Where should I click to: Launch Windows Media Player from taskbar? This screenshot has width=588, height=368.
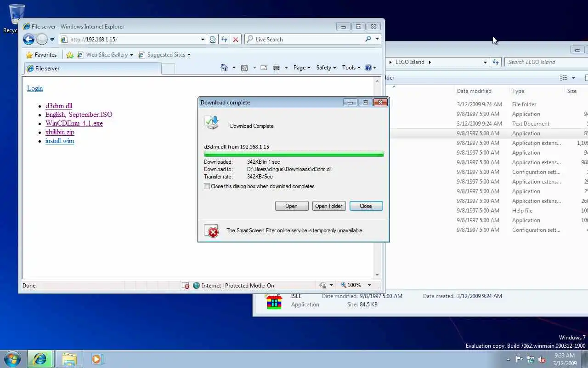(x=97, y=359)
